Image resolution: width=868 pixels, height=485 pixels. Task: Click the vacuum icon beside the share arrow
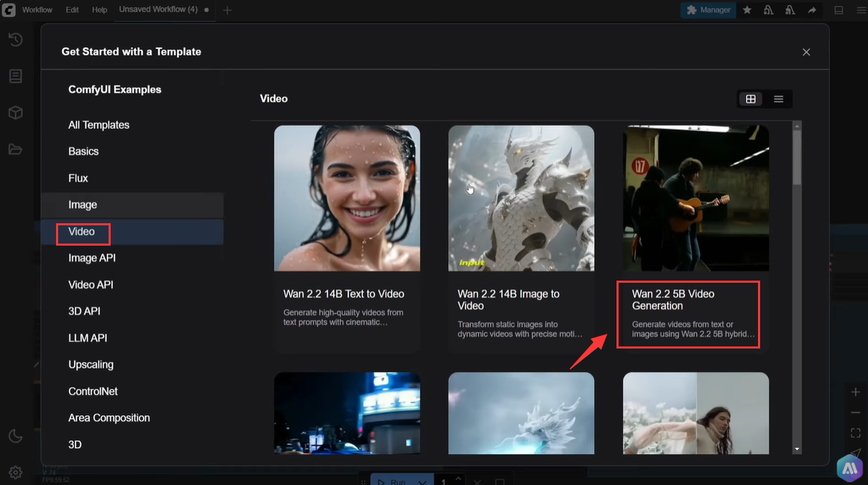790,10
